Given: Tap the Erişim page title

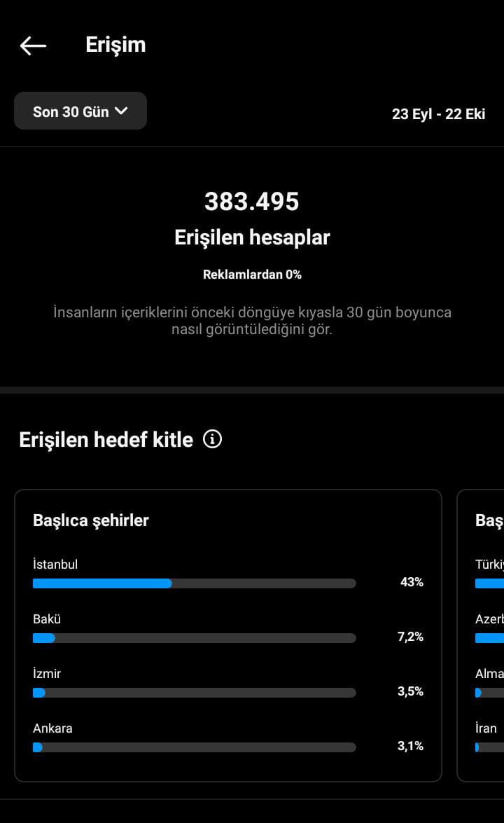Looking at the screenshot, I should click(x=115, y=45).
